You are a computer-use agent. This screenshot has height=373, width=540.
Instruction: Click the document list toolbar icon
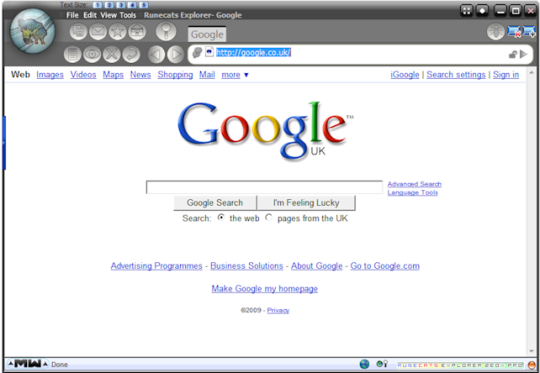pyautogui.click(x=72, y=54)
